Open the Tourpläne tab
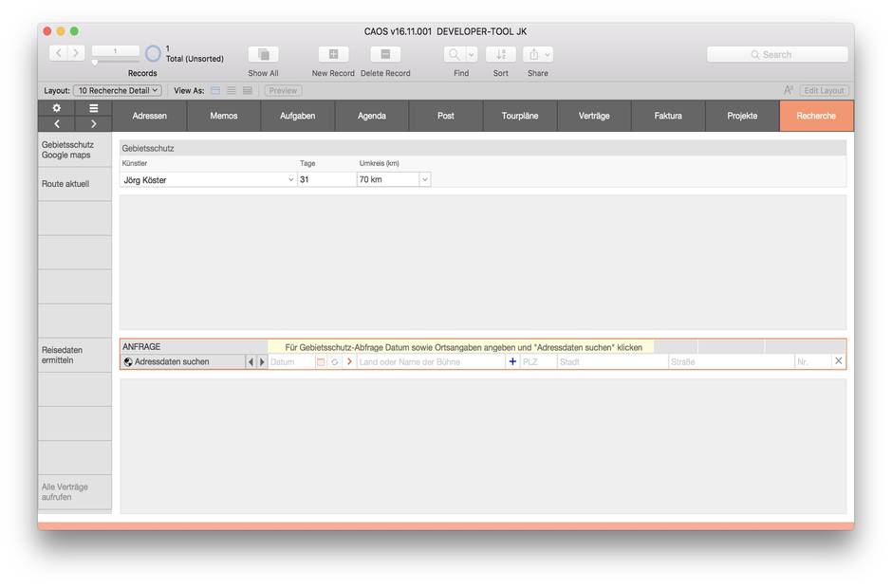The width and height of the screenshot is (892, 588). (520, 116)
